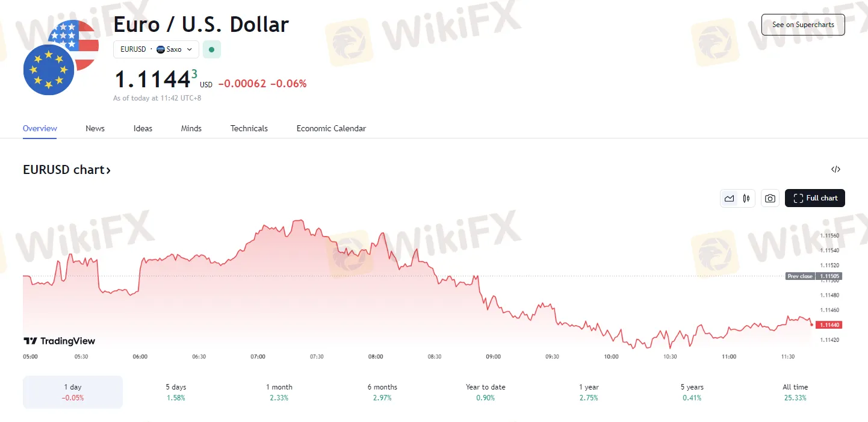Expand the EURUSD Saxo source dropdown
The image size is (868, 422).
(156, 49)
